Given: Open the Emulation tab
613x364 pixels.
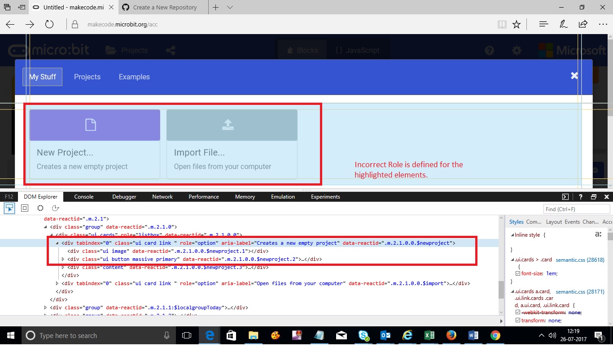Looking at the screenshot, I should tap(283, 197).
